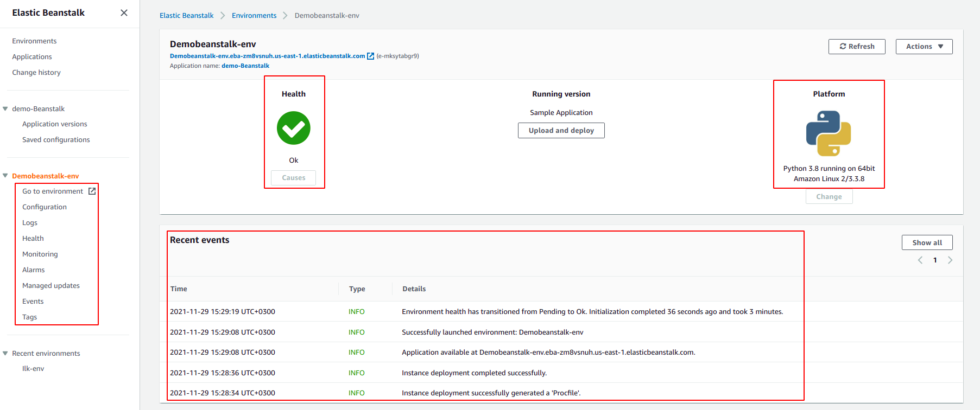Refresh the environment dashboard
The image size is (980, 410).
pos(857,47)
